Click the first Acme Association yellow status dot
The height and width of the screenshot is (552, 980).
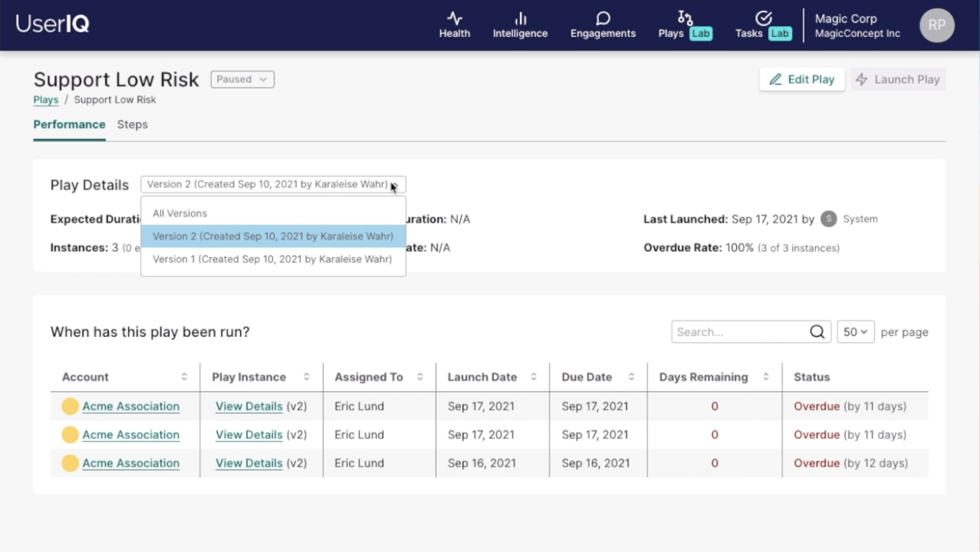tap(70, 406)
